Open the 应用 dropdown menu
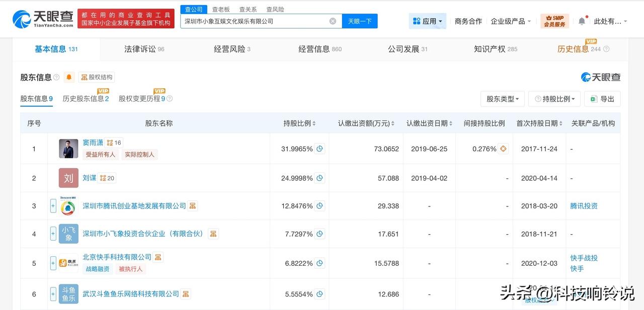The height and width of the screenshot is (310, 644). click(427, 21)
